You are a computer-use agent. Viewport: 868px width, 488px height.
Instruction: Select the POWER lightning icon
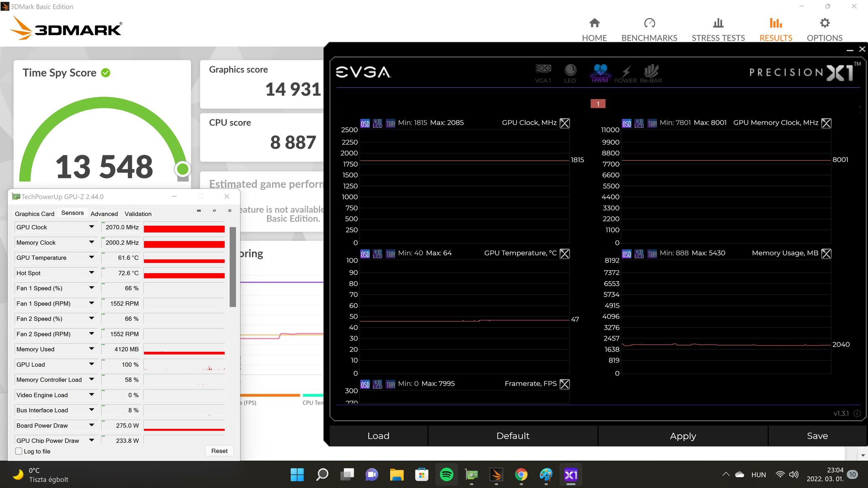click(x=626, y=72)
